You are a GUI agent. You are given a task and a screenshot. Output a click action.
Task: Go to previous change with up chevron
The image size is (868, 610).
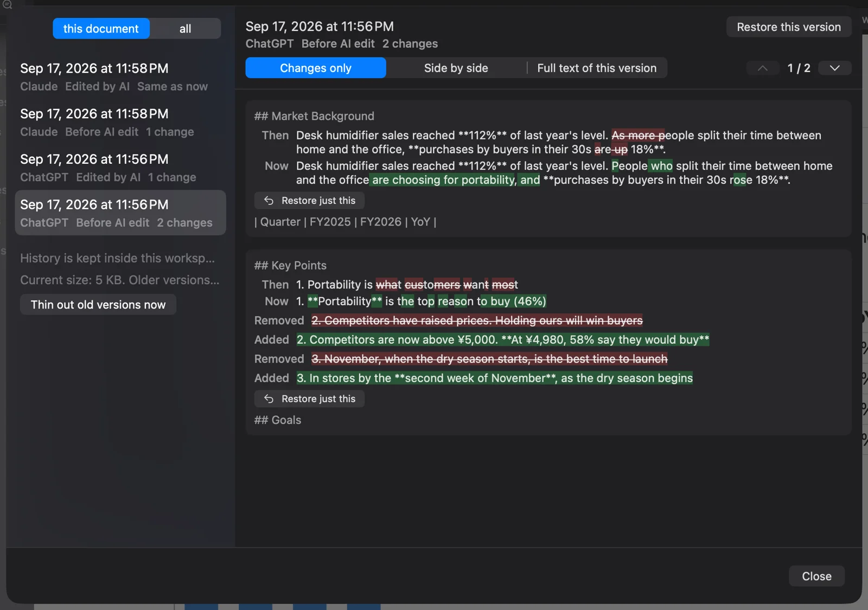(x=762, y=68)
